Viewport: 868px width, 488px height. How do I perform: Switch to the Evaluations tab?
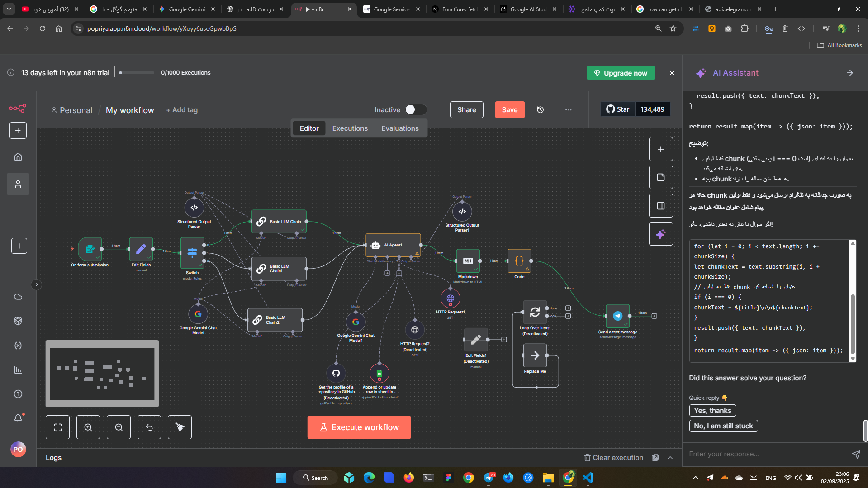[400, 128]
